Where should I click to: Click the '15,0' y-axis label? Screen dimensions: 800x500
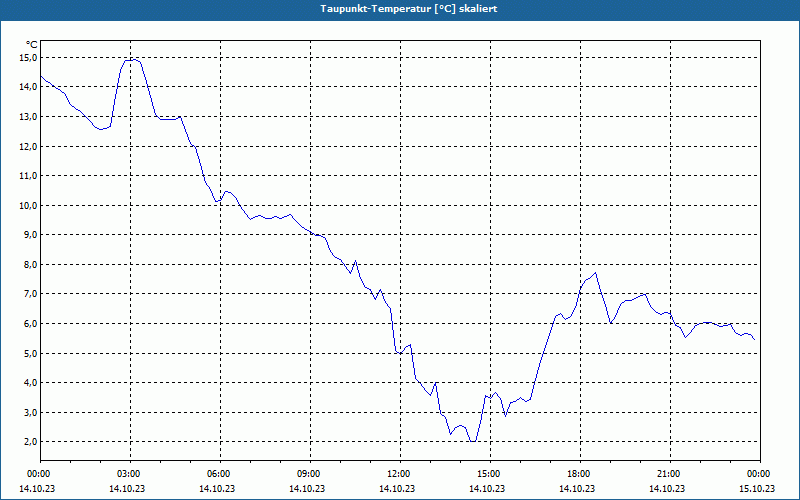(x=28, y=58)
